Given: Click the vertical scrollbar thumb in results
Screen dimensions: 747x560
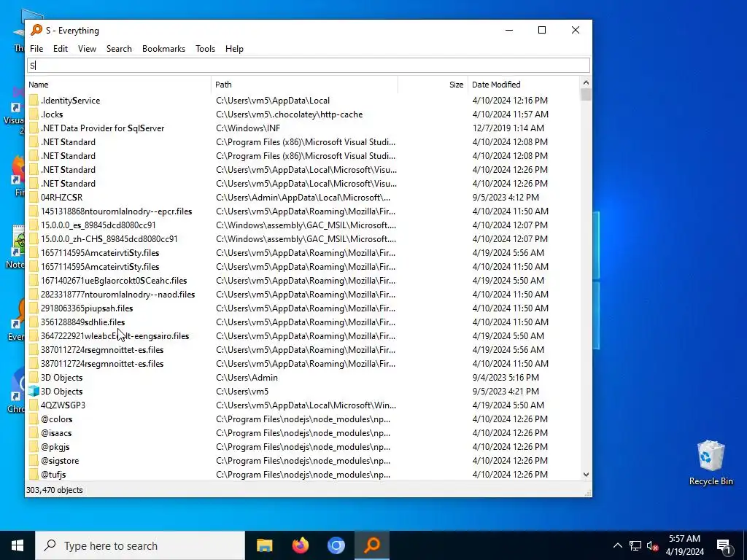Looking at the screenshot, I should pyautogui.click(x=586, y=94).
